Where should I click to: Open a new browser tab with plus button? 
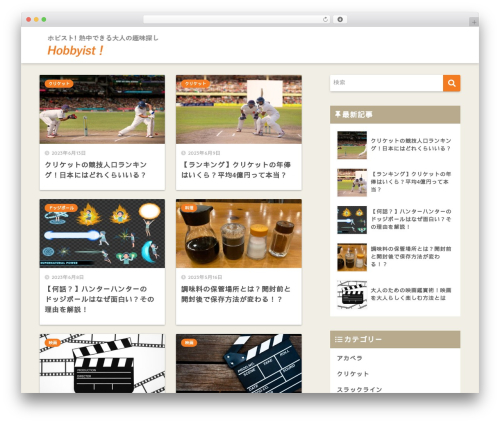click(x=474, y=22)
